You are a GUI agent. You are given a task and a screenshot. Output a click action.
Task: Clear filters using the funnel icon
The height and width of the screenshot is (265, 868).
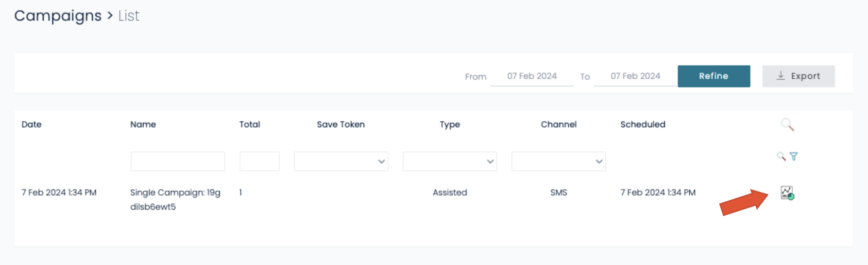794,156
